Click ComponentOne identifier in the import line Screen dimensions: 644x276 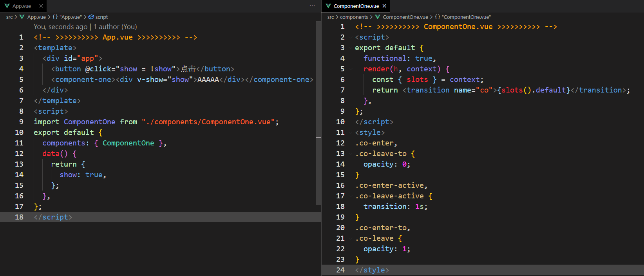tap(90, 122)
